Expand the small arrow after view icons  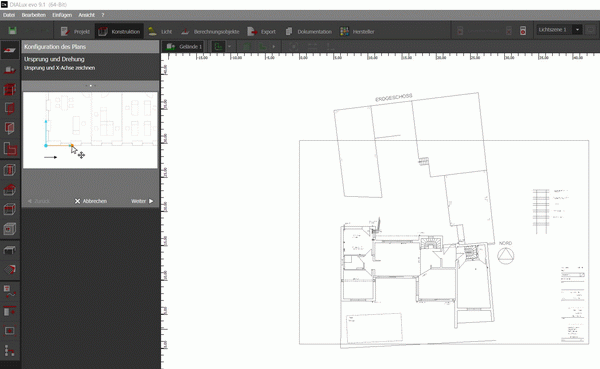(274, 47)
